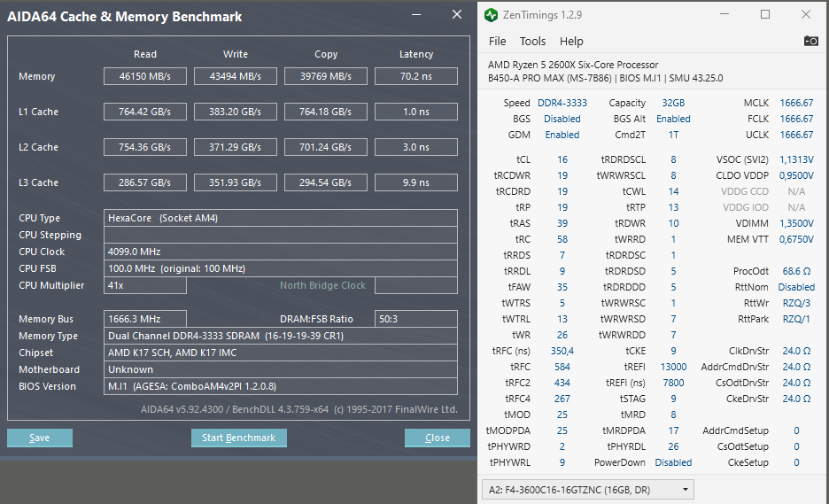The height and width of the screenshot is (504, 829).
Task: Expand the A2 memory module dropdown
Action: click(x=588, y=490)
